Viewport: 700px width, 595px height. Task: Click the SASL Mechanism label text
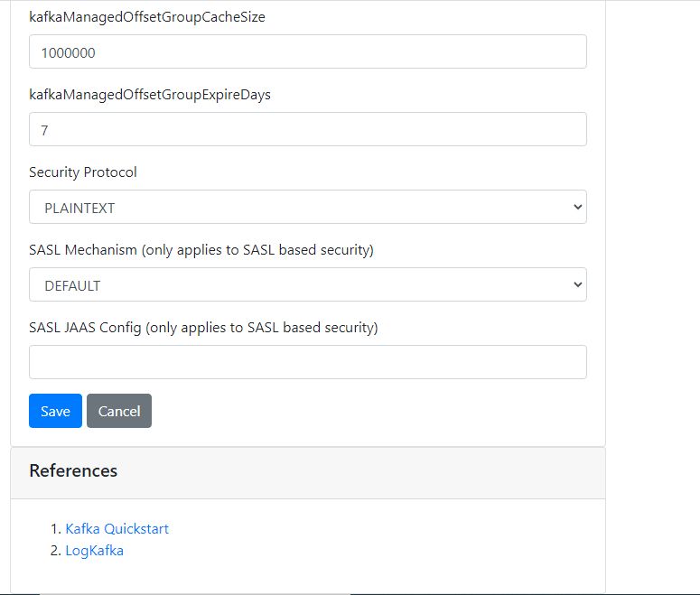(201, 250)
